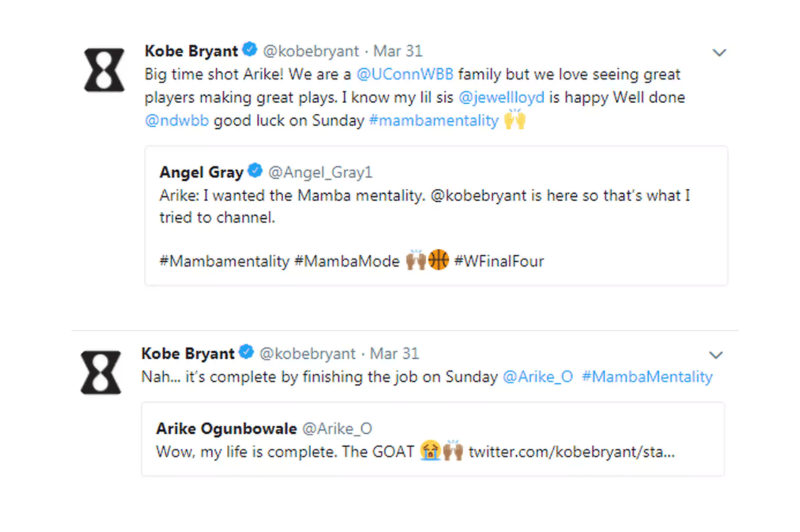Click verified badge beside Angel Gray

(x=255, y=171)
